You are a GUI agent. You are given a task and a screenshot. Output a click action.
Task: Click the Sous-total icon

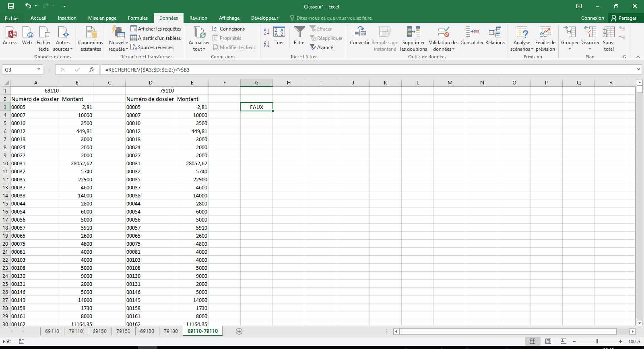pyautogui.click(x=609, y=33)
